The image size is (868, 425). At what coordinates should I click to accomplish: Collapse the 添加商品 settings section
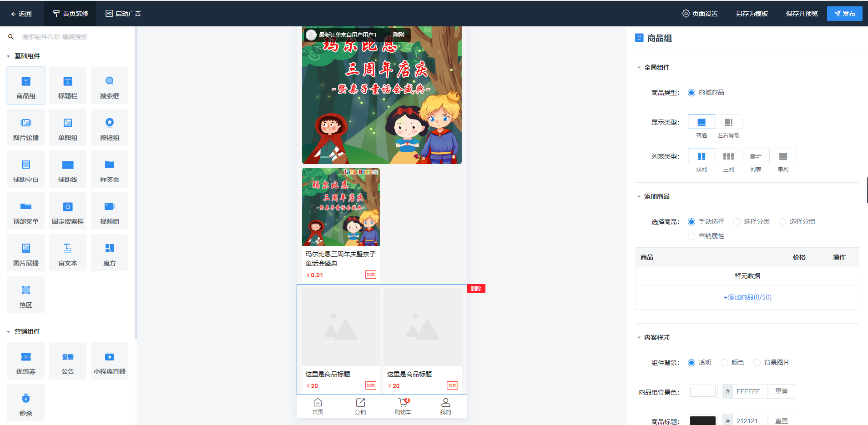point(639,197)
